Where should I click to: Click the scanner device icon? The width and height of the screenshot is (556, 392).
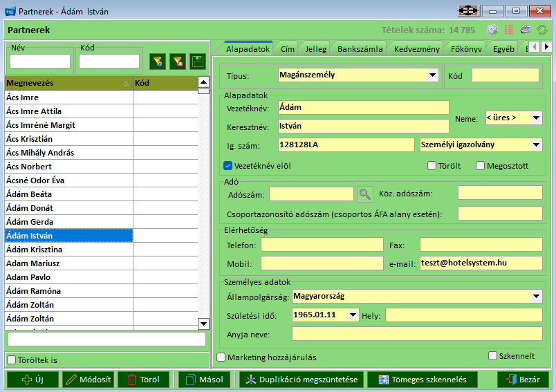pos(526,30)
